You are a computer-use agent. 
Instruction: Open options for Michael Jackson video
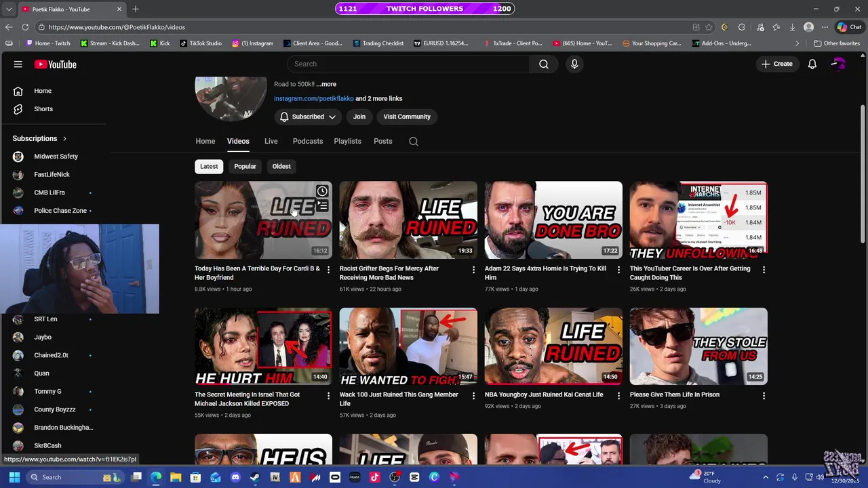tap(328, 396)
